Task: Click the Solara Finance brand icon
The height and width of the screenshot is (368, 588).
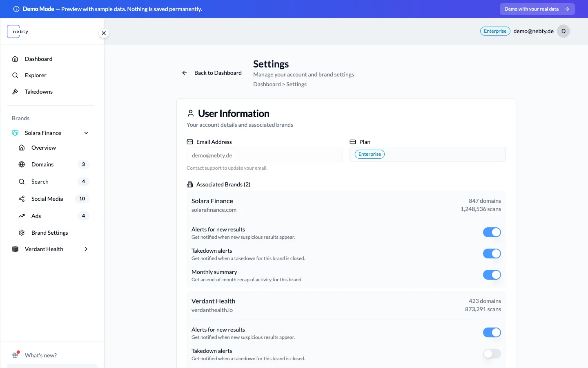Action: pyautogui.click(x=15, y=133)
